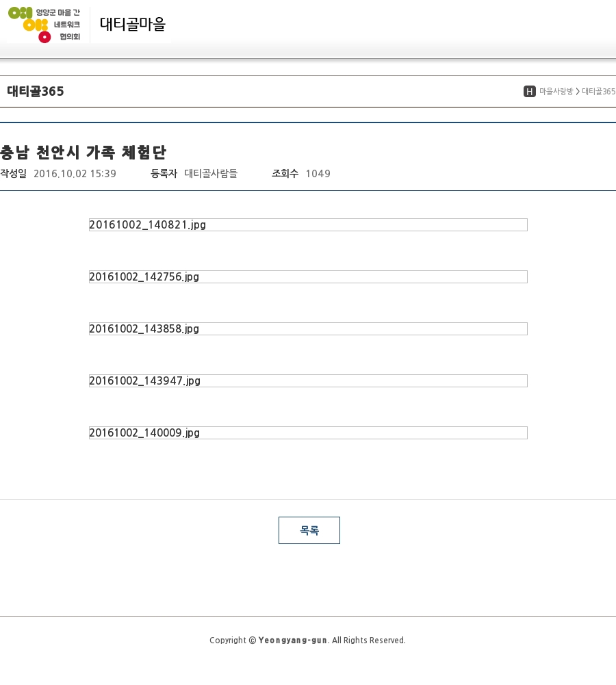The image size is (616, 685).
Task: Click the 조회수 label
Action: 285,174
